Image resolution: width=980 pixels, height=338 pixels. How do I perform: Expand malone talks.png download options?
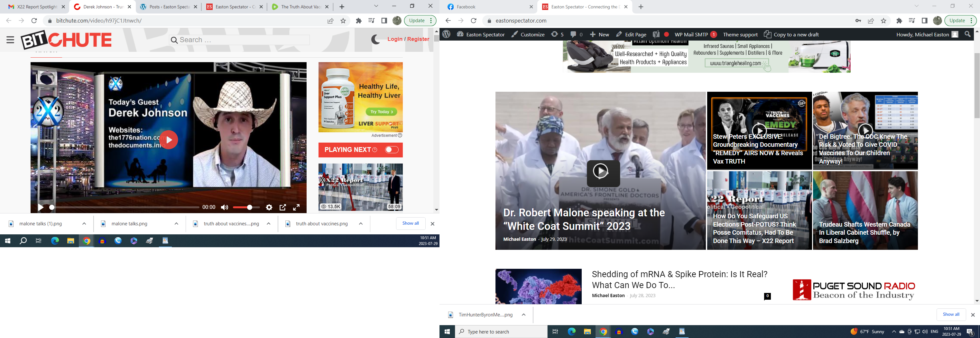177,224
